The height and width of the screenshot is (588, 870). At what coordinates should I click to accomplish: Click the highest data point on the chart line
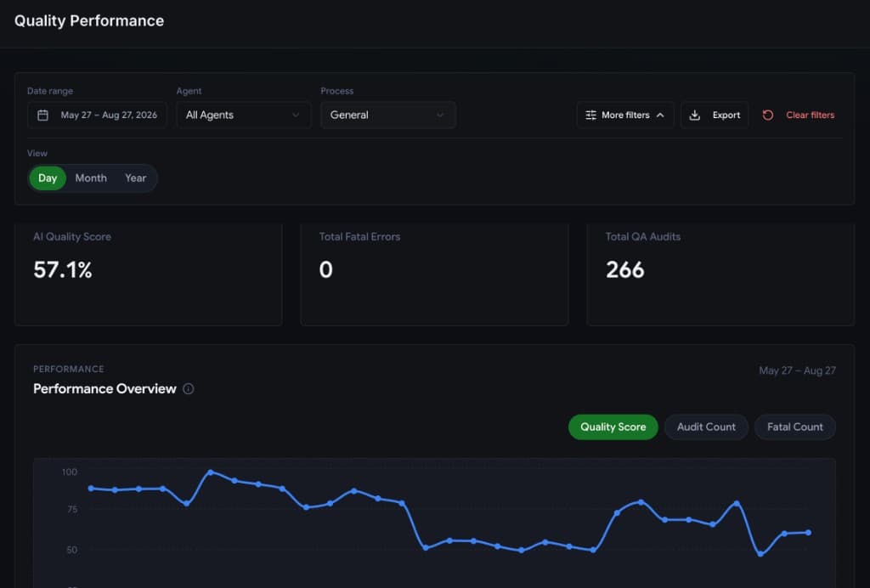pyautogui.click(x=211, y=472)
